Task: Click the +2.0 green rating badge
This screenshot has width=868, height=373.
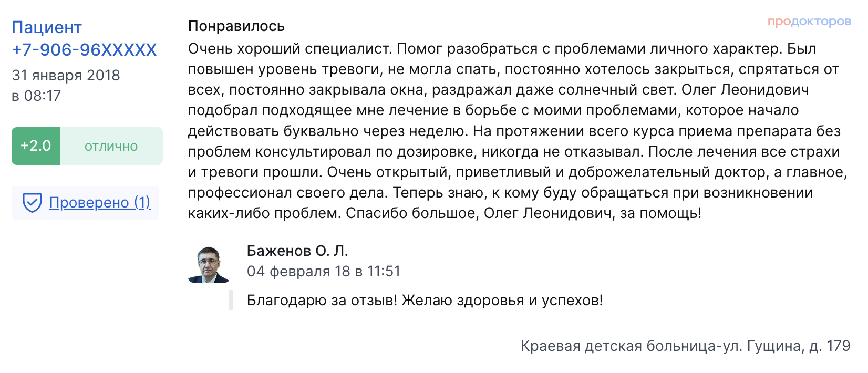Action: tap(36, 146)
